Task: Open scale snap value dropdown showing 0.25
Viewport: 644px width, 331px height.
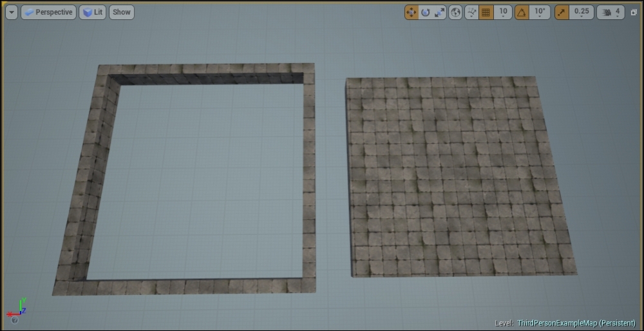Action: [x=582, y=12]
